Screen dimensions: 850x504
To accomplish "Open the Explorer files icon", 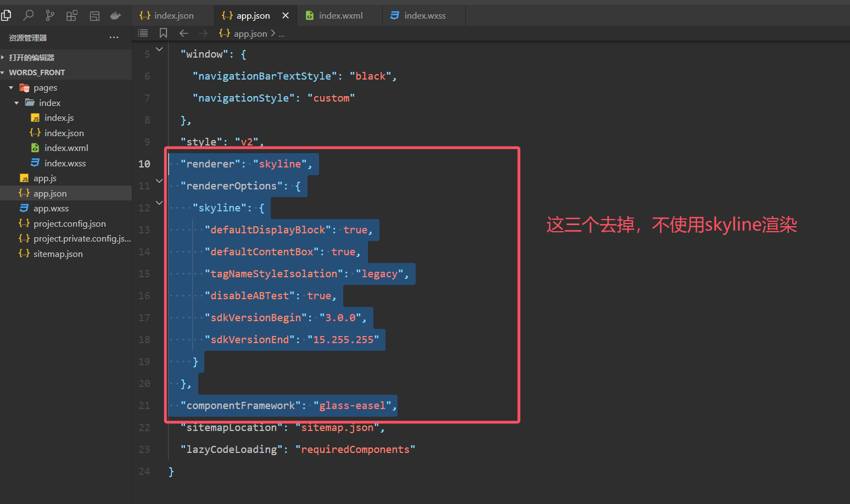I will [6, 15].
